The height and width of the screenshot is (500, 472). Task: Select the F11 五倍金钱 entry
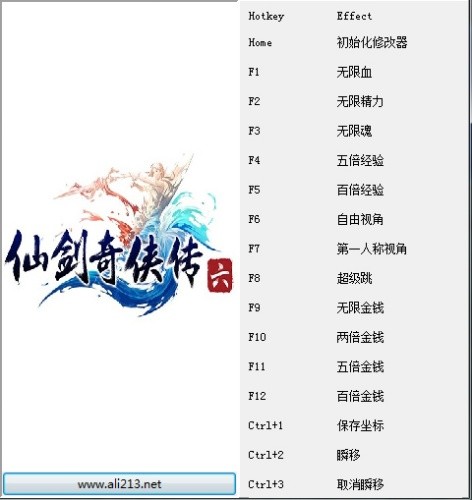354,367
